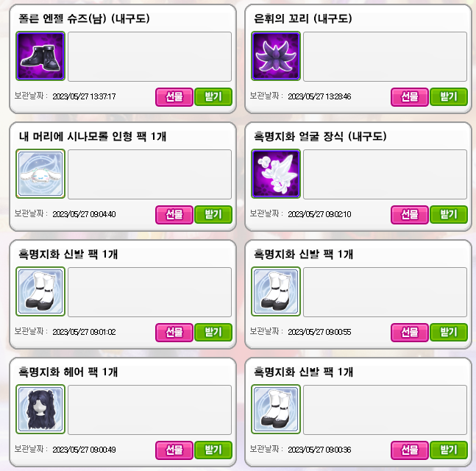Select the 흑명지화 헤어 팩 hair icon
The width and height of the screenshot is (476, 471).
(x=40, y=409)
